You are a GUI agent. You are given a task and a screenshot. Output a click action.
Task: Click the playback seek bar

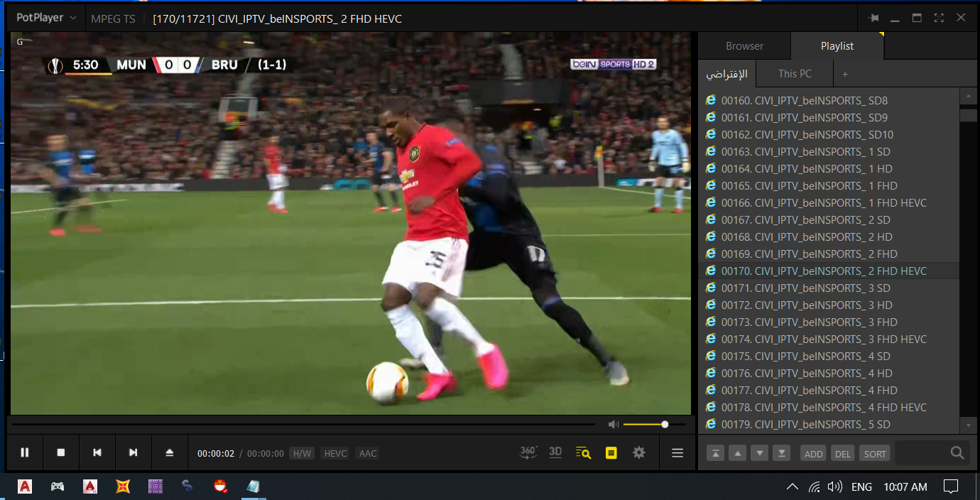coord(303,425)
